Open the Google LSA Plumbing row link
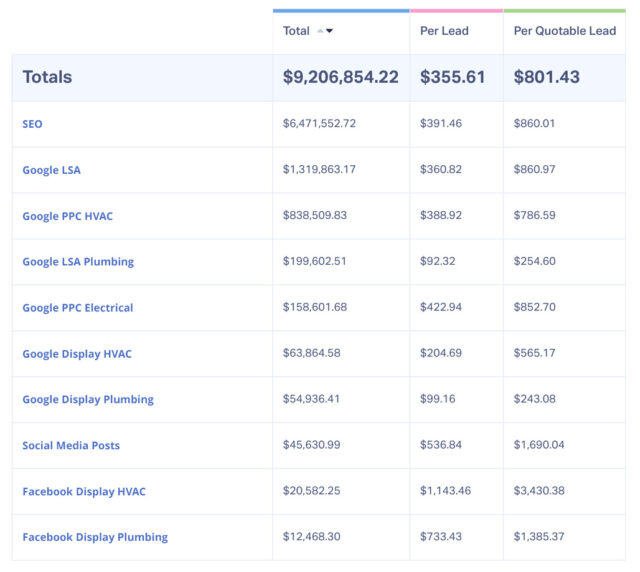 click(x=78, y=262)
